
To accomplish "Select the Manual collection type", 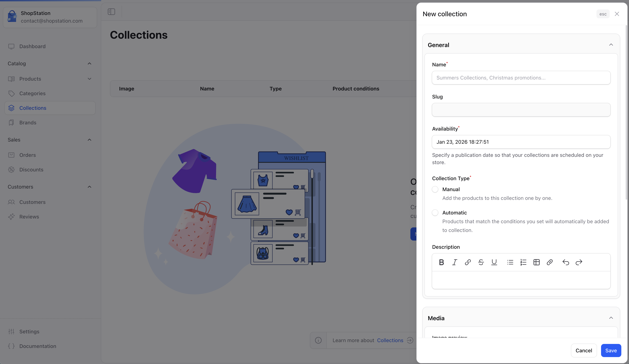I will click(x=435, y=189).
